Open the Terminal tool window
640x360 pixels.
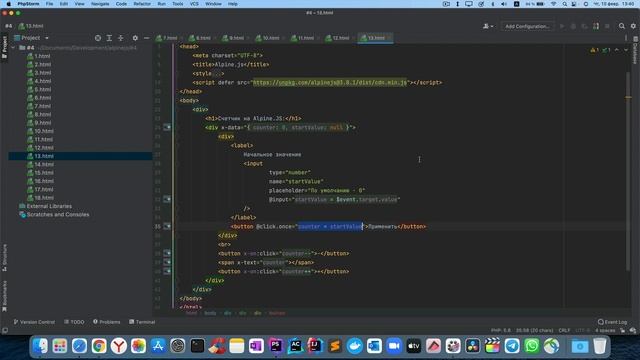(x=142, y=322)
